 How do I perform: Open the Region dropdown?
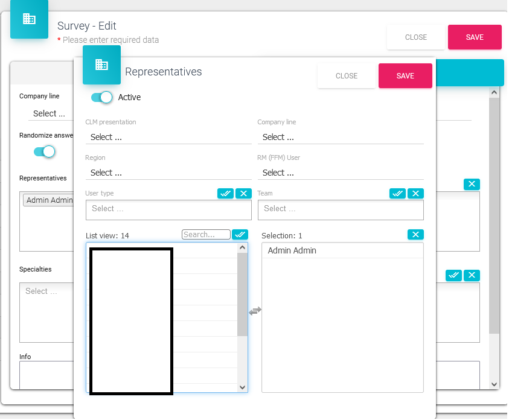pos(168,173)
